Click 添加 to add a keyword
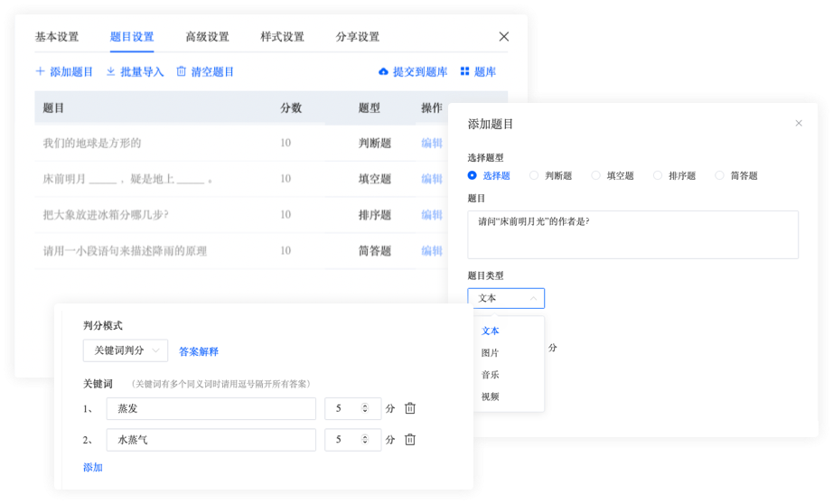This screenshot has width=833, height=504. (x=93, y=467)
